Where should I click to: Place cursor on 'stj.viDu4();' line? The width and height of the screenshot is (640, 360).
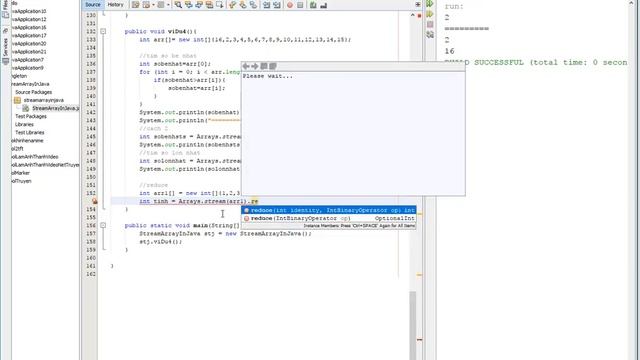[161, 242]
